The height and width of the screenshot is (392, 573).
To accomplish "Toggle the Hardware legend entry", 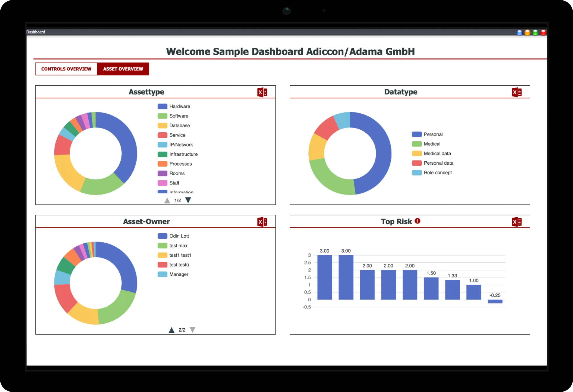I will 174,106.
